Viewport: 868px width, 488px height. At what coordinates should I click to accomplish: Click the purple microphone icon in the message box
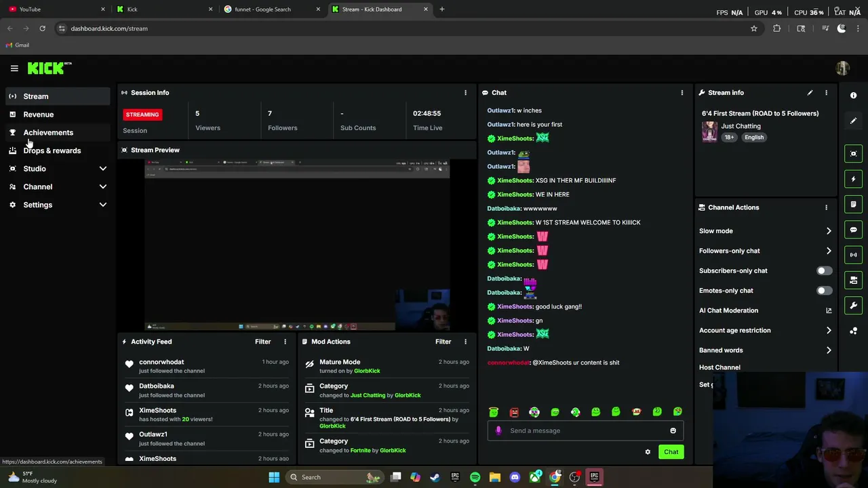(x=498, y=430)
